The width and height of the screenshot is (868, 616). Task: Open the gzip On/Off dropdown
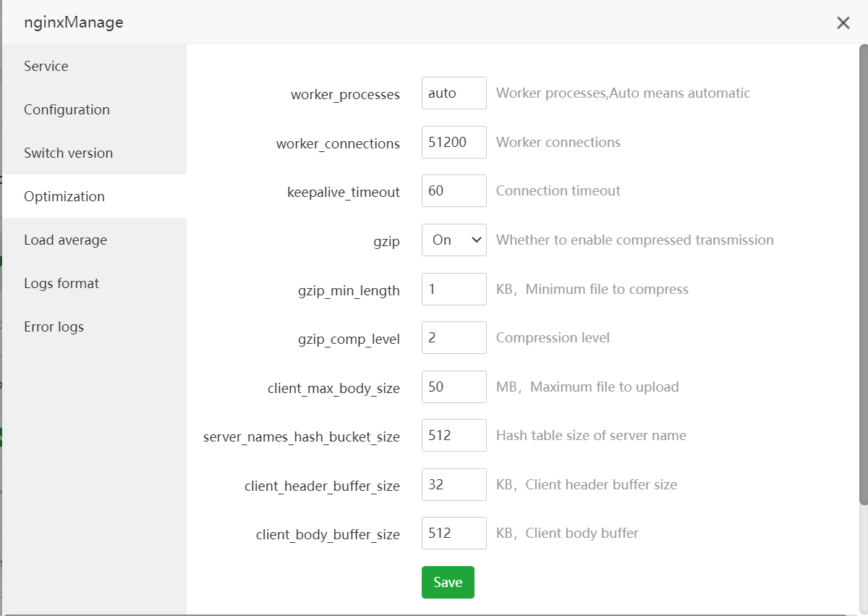coord(454,240)
